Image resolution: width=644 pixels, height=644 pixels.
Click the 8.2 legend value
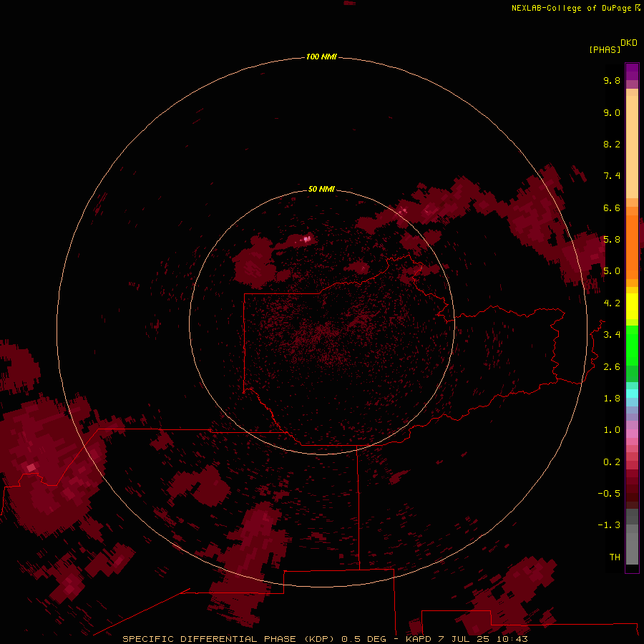coord(612,144)
